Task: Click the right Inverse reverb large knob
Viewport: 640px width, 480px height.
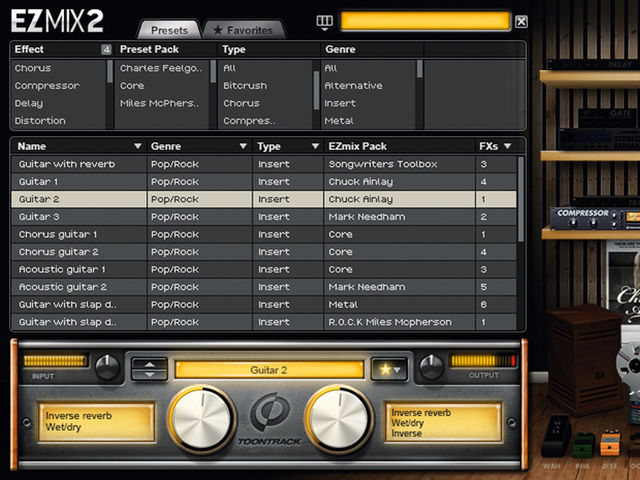Action: pyautogui.click(x=339, y=419)
